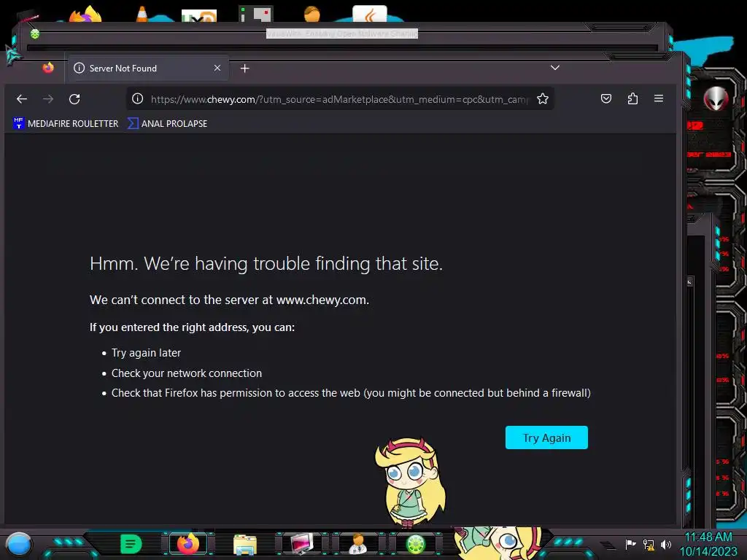This screenshot has width=747, height=560.
Task: Click the network status tray icon
Action: coord(649,544)
